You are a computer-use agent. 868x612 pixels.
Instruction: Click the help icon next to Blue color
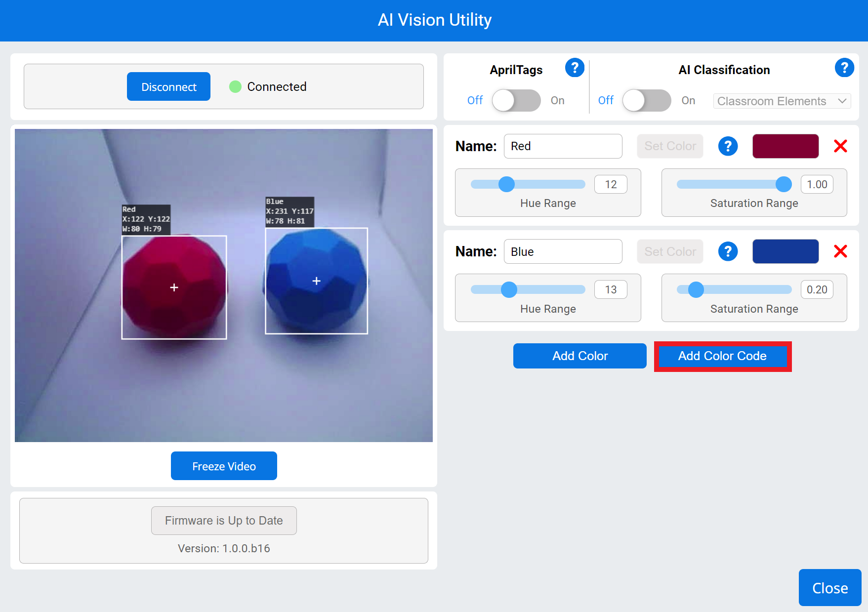pyautogui.click(x=728, y=251)
